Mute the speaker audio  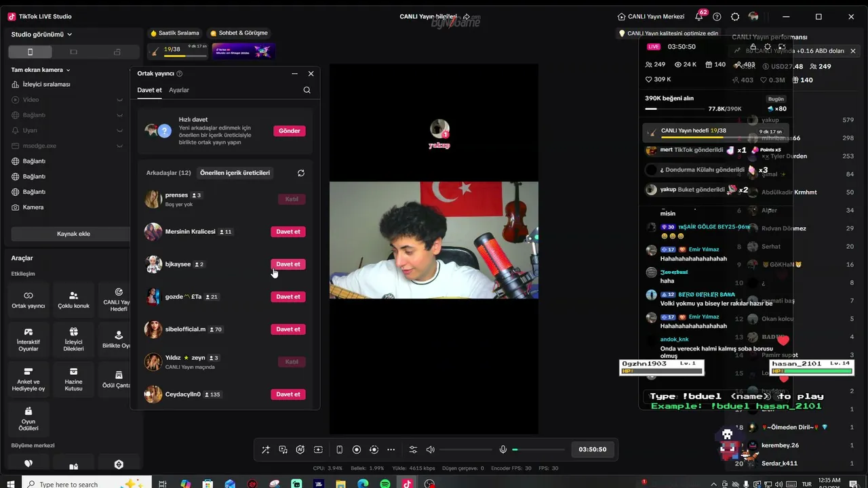430,449
